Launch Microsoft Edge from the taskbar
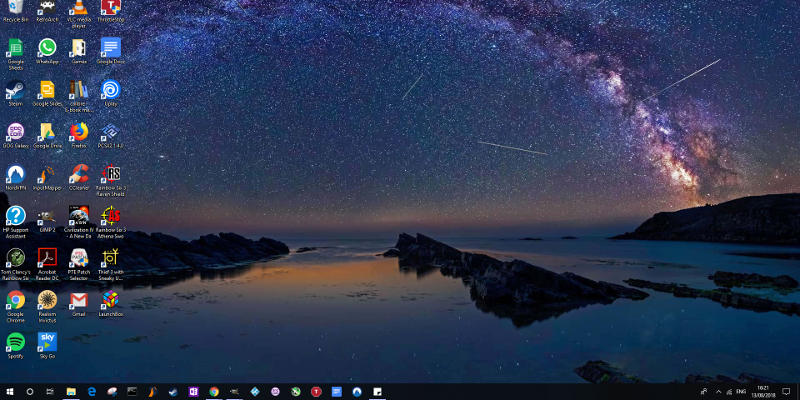 click(92, 392)
